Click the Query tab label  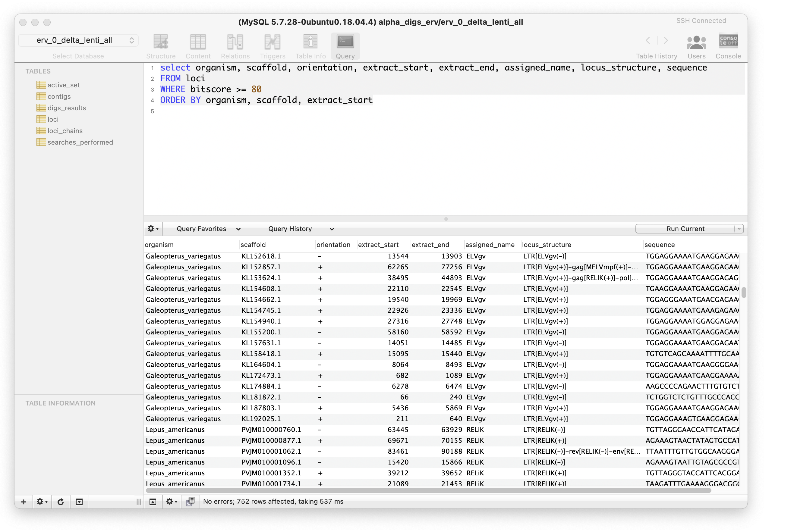tap(345, 56)
